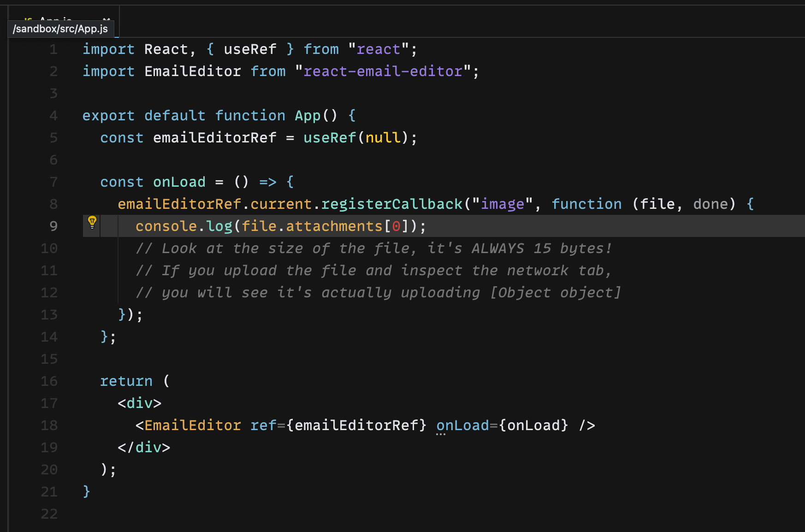Click the comment mentioning the network tab
This screenshot has width=805, height=532.
pos(374,271)
